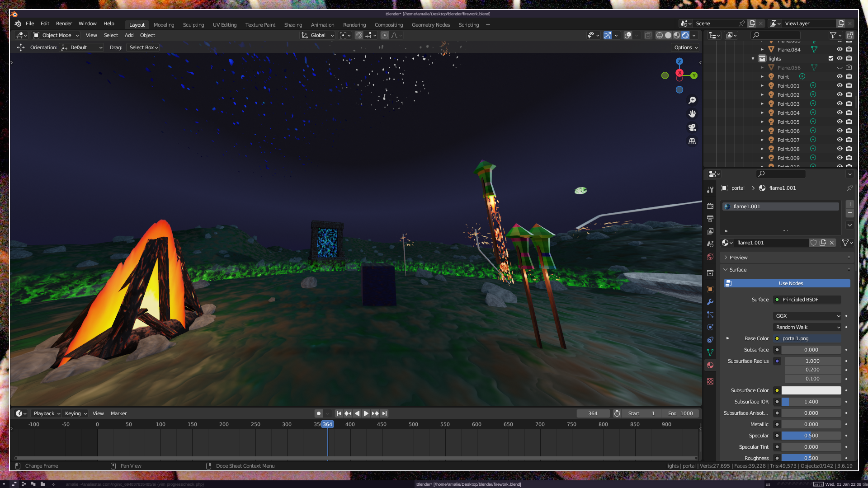Viewport: 868px width, 488px height.
Task: Open the Modifiers wrench properties tab
Action: point(710,302)
